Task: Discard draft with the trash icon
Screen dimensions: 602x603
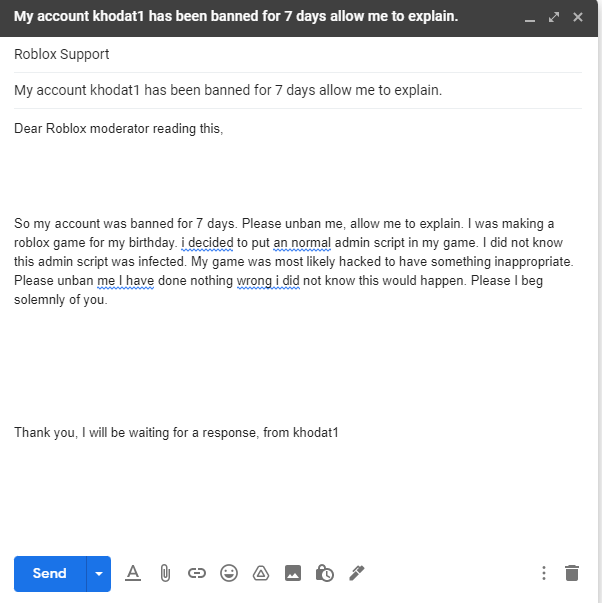Action: pyautogui.click(x=572, y=573)
